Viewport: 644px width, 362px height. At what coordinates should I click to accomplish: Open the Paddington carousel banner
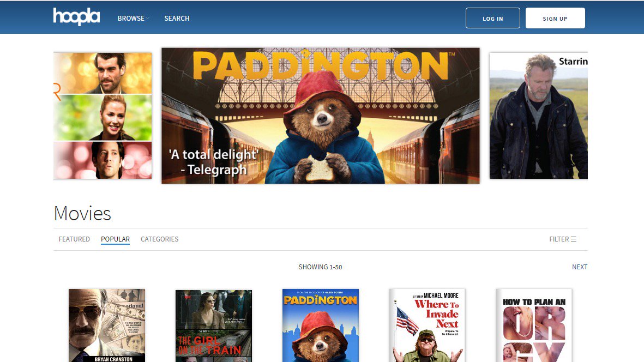point(320,116)
